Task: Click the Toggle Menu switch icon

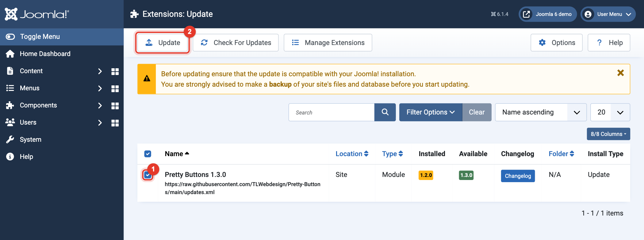Action: pos(10,37)
